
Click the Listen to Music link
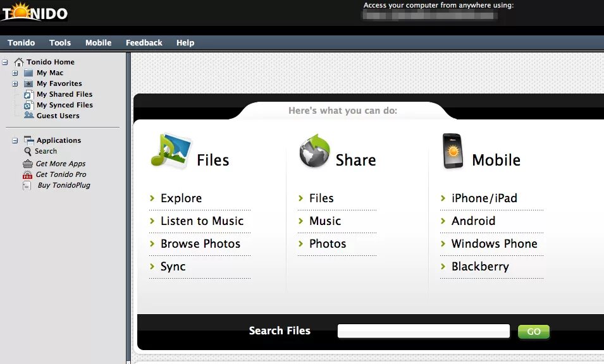tap(202, 221)
